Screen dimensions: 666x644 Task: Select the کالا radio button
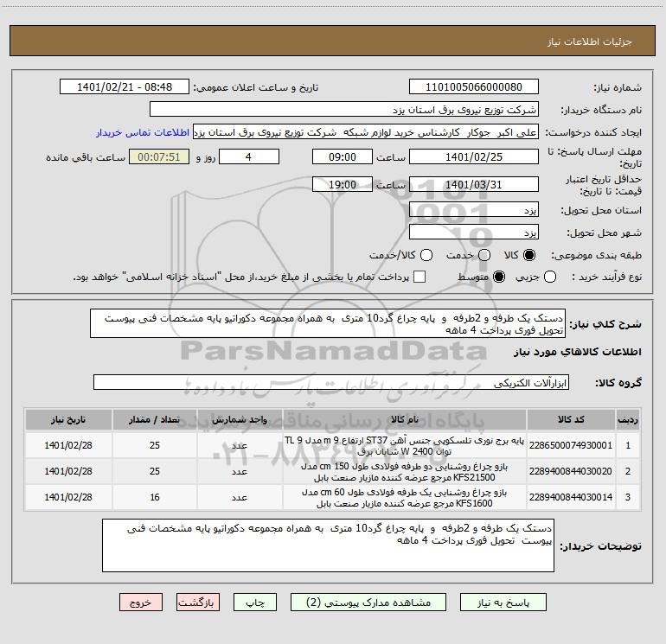[529, 255]
